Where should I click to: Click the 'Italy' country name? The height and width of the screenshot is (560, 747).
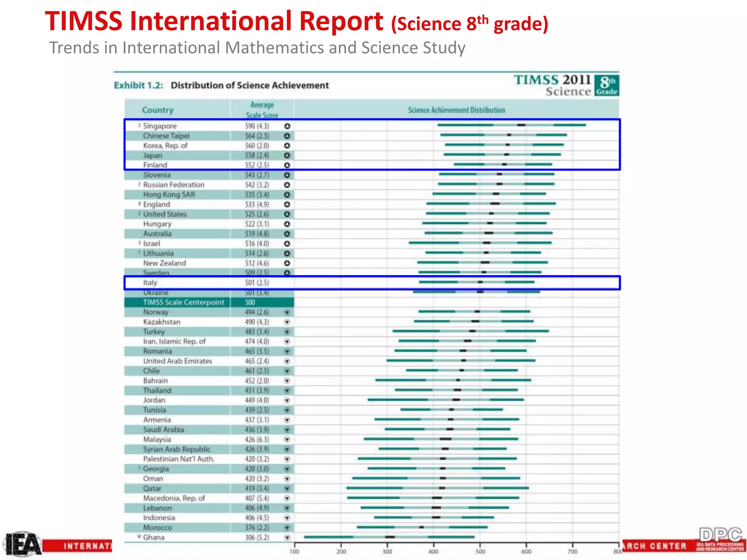[150, 283]
